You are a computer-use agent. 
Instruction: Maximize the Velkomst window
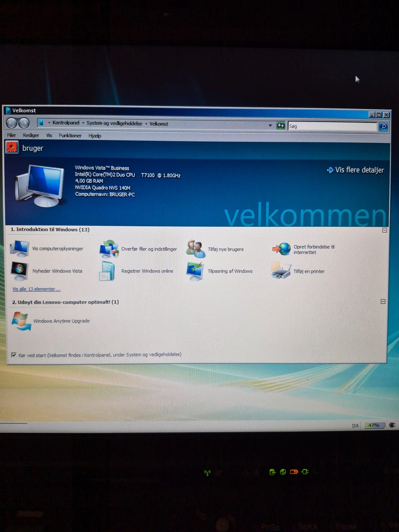(379, 115)
